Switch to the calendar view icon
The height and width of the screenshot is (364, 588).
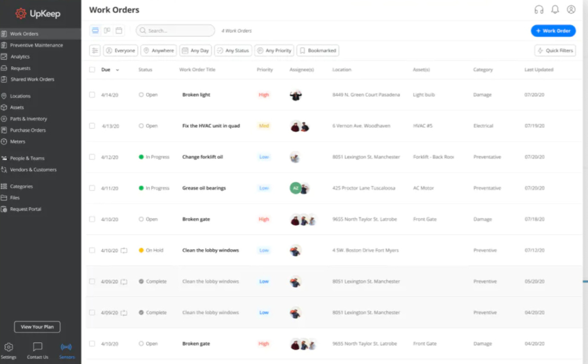[x=119, y=30]
